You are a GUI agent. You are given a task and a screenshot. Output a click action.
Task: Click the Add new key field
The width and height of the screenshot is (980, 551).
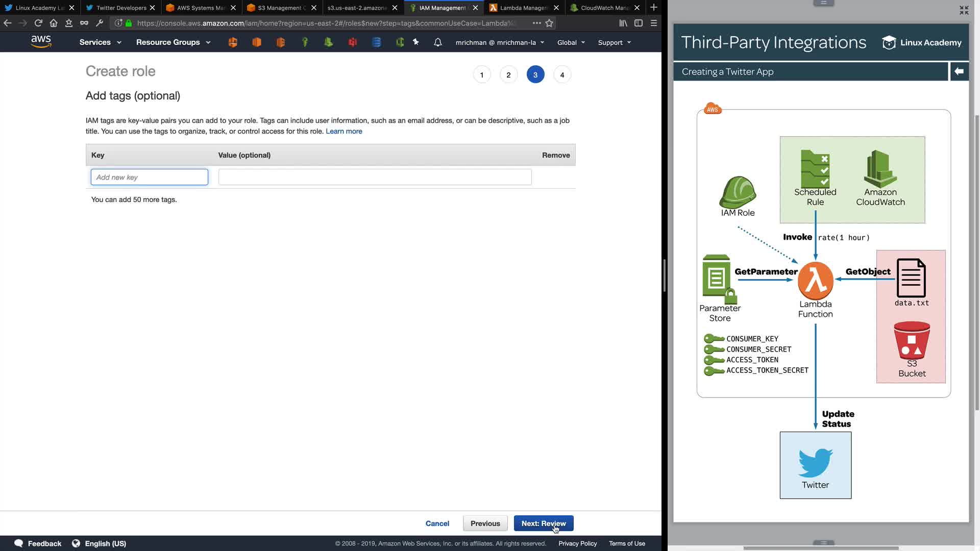tap(150, 177)
